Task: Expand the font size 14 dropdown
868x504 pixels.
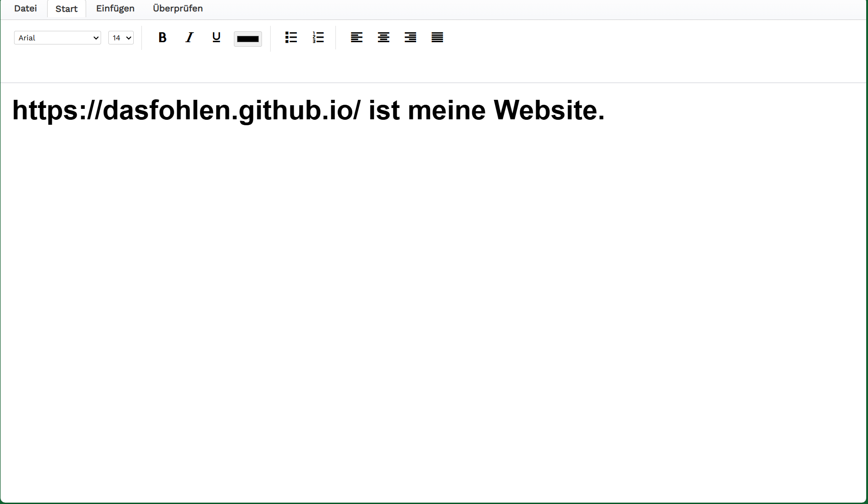Action: click(x=121, y=38)
